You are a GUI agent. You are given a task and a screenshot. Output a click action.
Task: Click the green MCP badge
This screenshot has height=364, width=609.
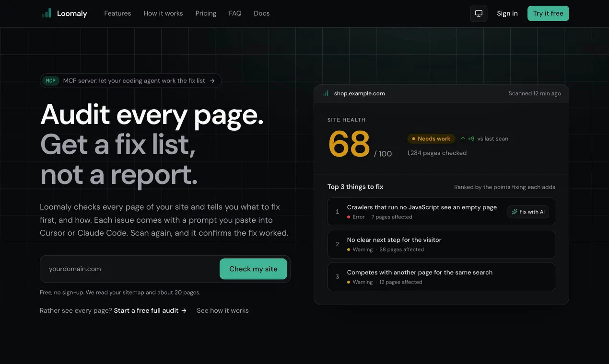point(50,80)
